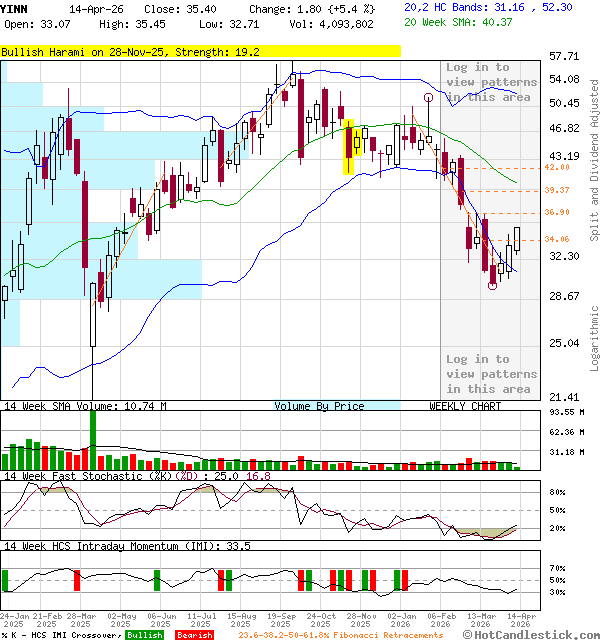Click the red circle marker at the January high
This screenshot has width=600, height=640.
pyautogui.click(x=429, y=98)
